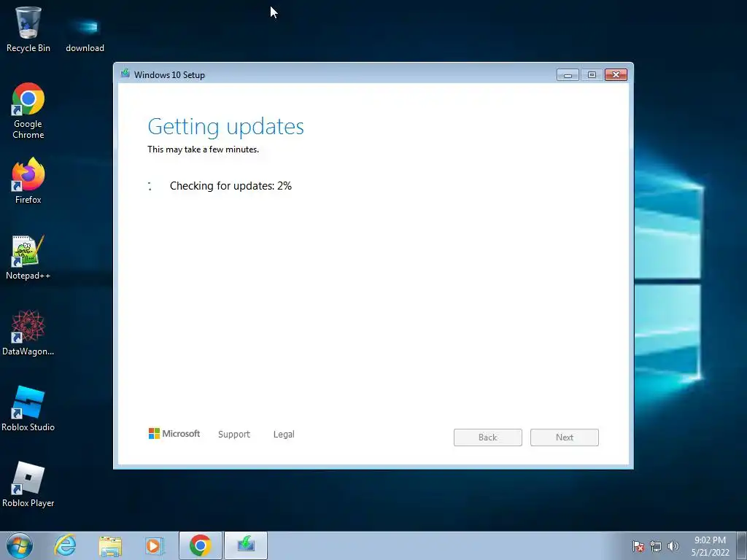Open the Action Center flag tray icon

[x=638, y=546]
